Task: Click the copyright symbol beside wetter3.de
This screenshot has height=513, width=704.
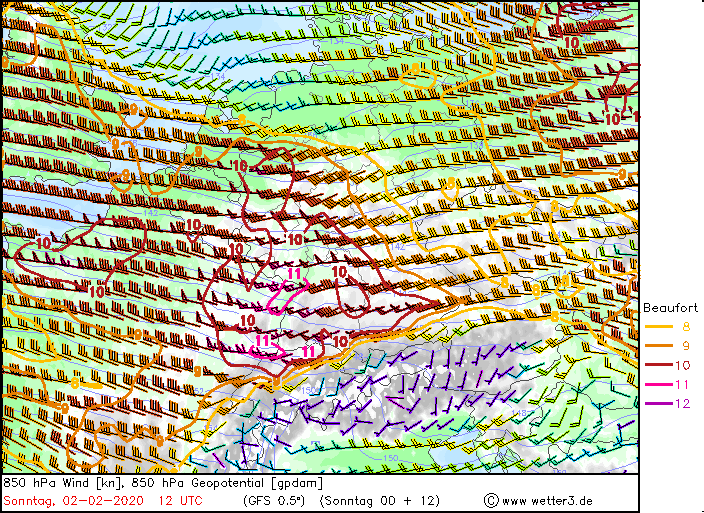Action: click(491, 500)
